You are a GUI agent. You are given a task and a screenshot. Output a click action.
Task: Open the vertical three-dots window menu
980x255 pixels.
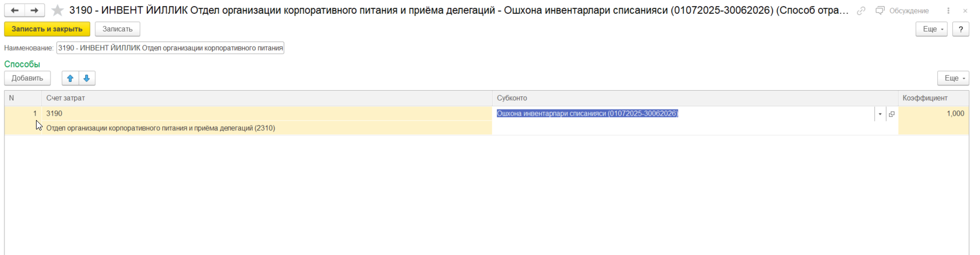point(948,11)
